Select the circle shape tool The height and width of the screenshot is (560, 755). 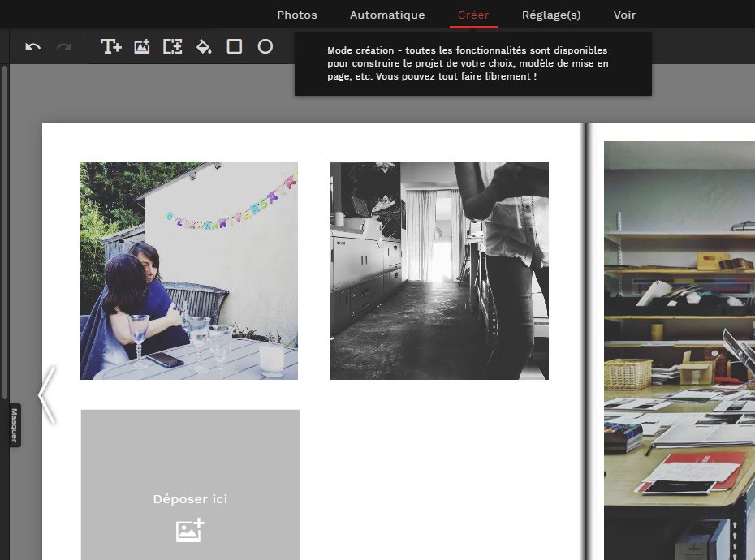click(265, 47)
